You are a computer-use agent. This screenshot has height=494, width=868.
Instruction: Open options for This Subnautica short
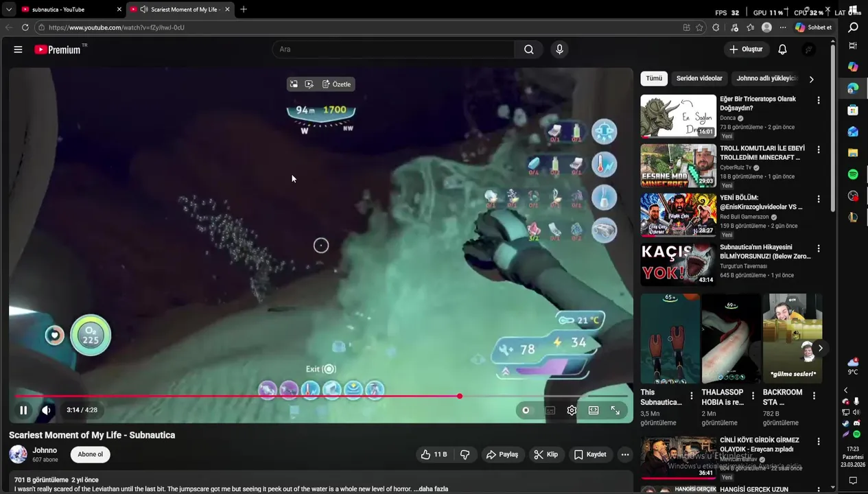pyautogui.click(x=692, y=396)
